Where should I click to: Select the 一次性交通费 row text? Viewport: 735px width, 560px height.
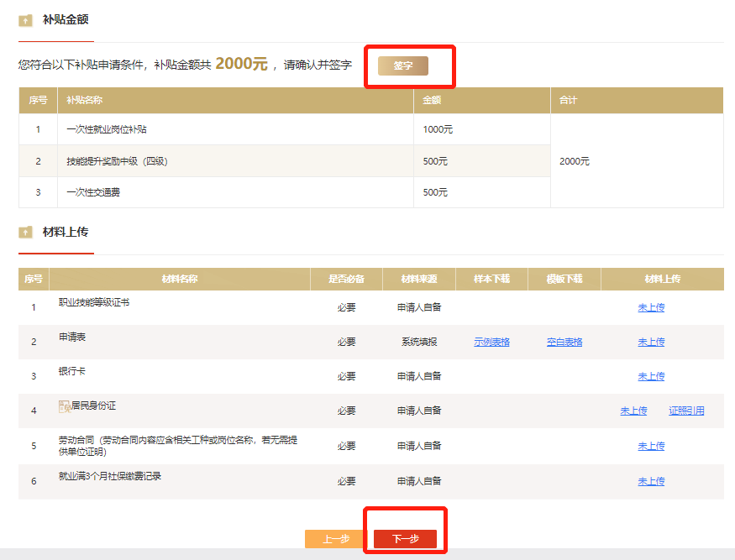[x=93, y=192]
